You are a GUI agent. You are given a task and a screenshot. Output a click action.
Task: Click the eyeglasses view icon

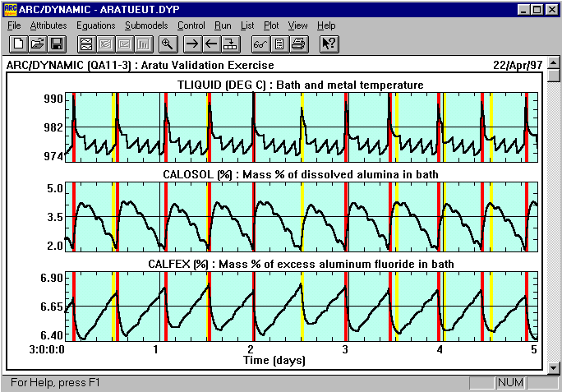[260, 44]
